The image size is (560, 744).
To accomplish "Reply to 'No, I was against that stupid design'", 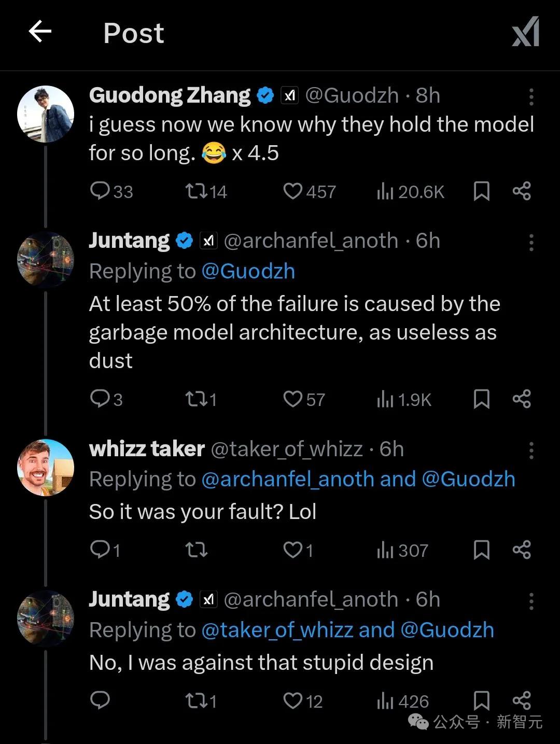I will click(100, 700).
